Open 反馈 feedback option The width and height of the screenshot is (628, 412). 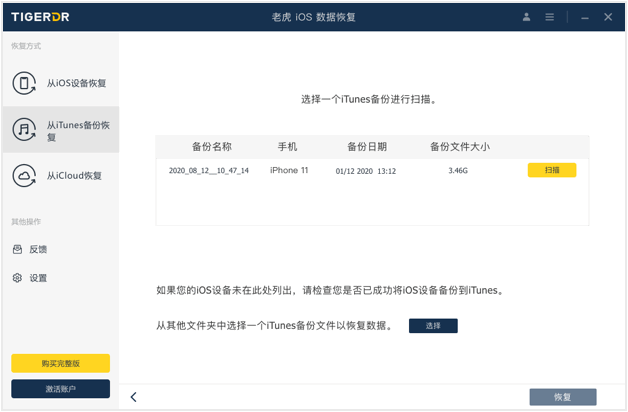tap(38, 249)
